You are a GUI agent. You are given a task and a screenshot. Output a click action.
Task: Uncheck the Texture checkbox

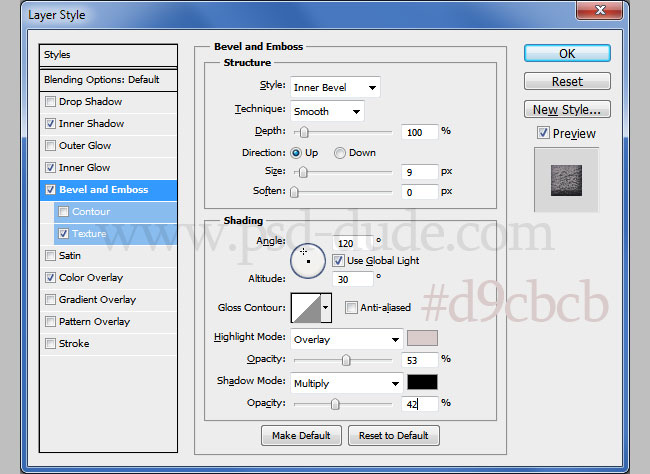[x=63, y=233]
